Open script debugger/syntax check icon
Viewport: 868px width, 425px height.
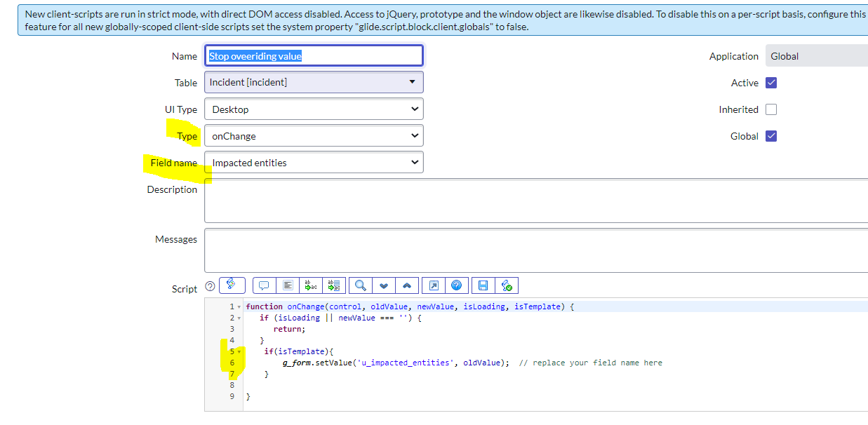point(507,285)
